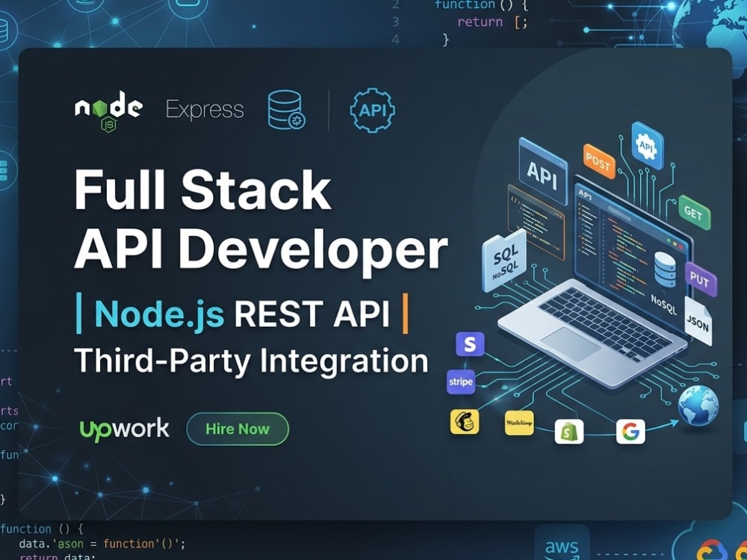Image resolution: width=747 pixels, height=560 pixels.
Task: Click the SQL NoSQL folder icon
Action: click(x=504, y=261)
